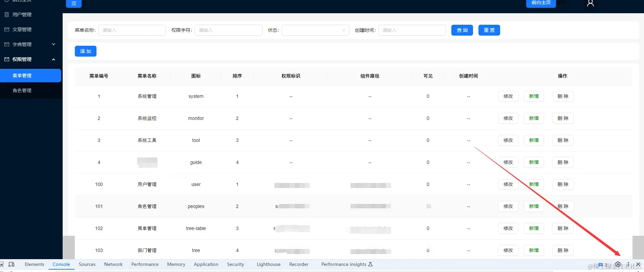Focus the 菜单名称 input field
This screenshot has width=644, height=272.
coord(132,30)
